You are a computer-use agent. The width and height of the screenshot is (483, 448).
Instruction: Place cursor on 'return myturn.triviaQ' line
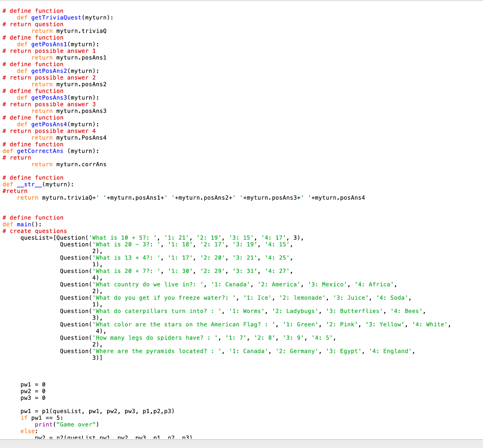click(69, 31)
